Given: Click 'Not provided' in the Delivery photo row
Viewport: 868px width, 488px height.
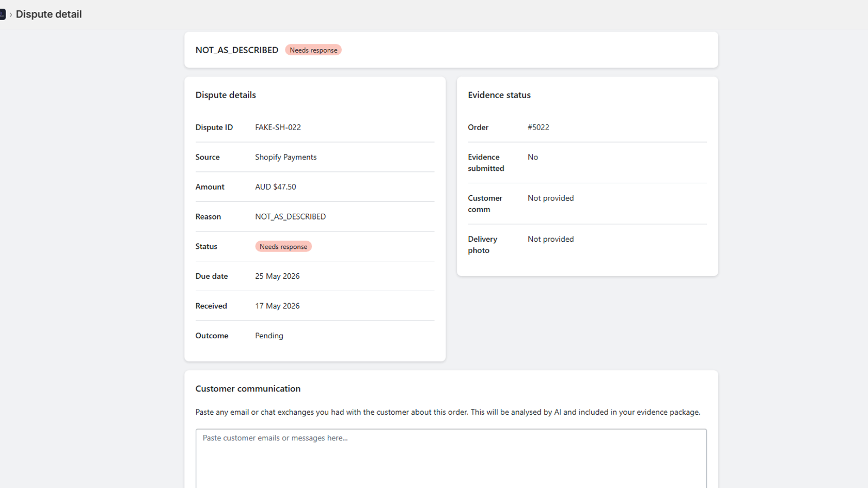Looking at the screenshot, I should (551, 239).
